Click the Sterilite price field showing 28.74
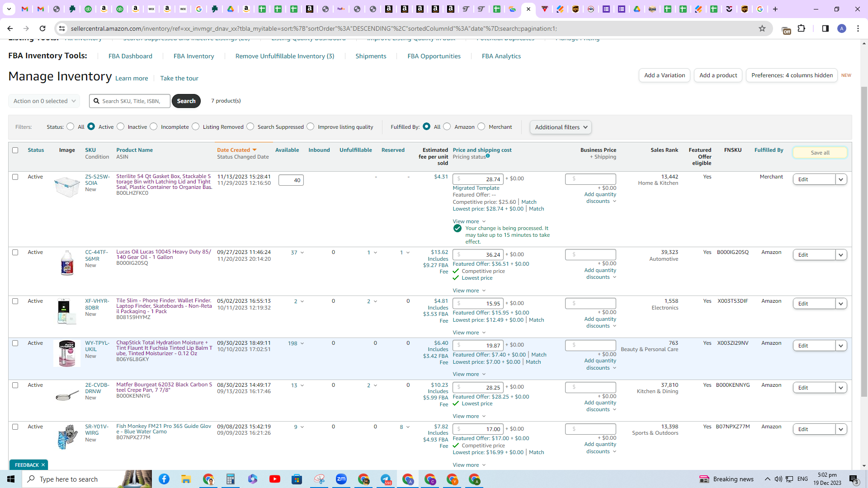 (x=478, y=179)
